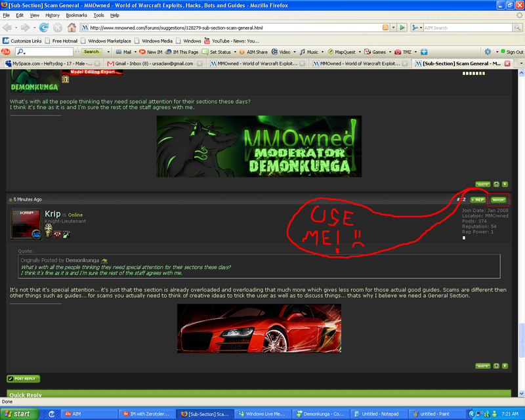Viewport: 525px width, 420px height.
Task: Go to the Firefox home page
Action: (72, 28)
